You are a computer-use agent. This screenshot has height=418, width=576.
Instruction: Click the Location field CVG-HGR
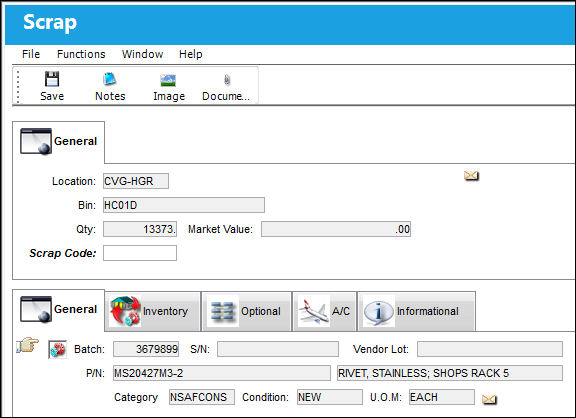(x=136, y=181)
